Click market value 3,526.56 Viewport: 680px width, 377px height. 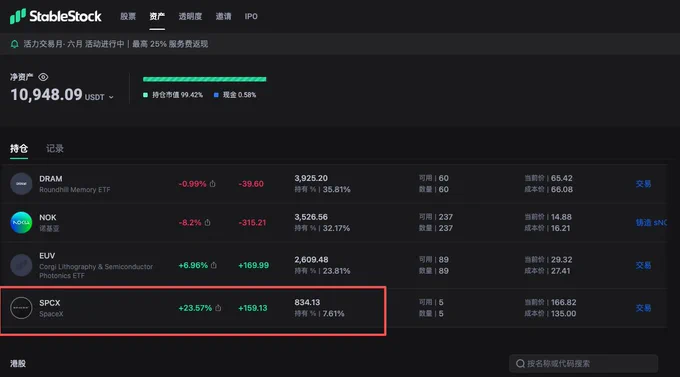pyautogui.click(x=311, y=217)
